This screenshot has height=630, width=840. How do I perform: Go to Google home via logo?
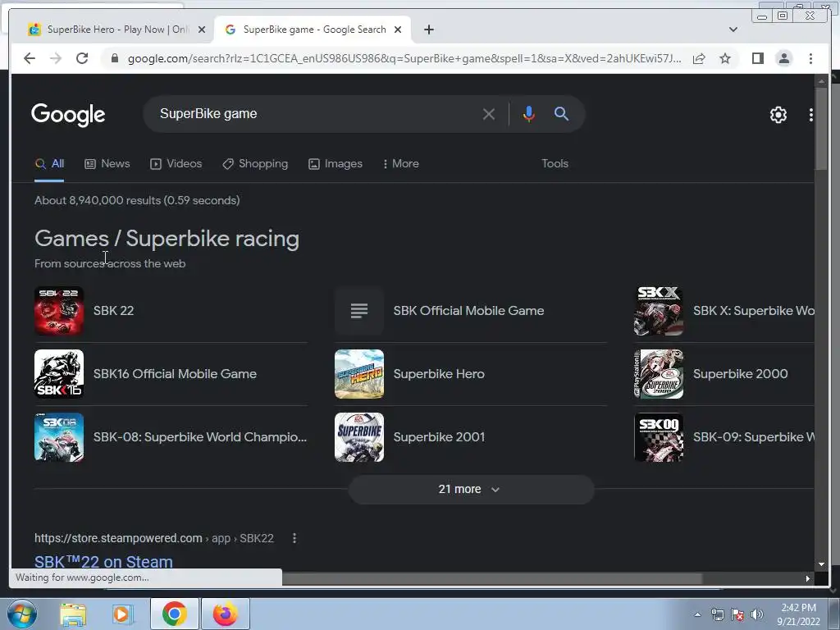[68, 115]
